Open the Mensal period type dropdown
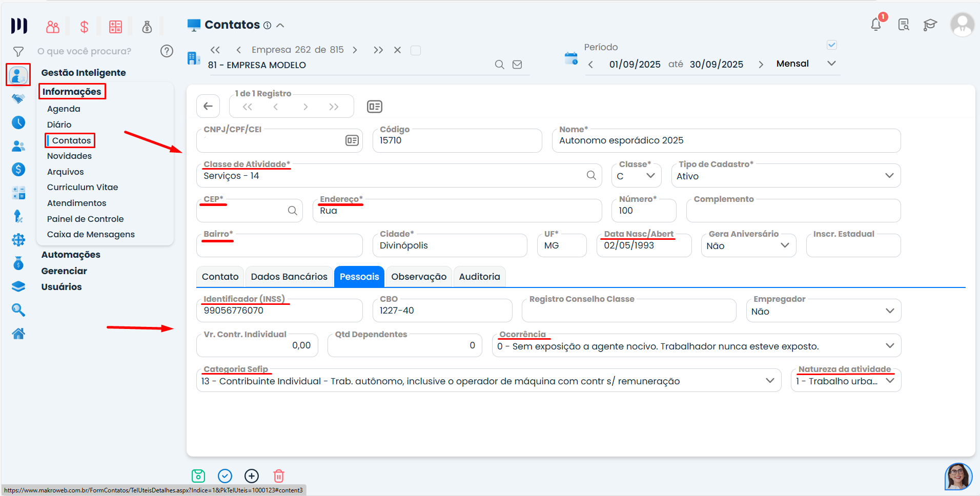Viewport: 980px width, 496px height. click(831, 64)
